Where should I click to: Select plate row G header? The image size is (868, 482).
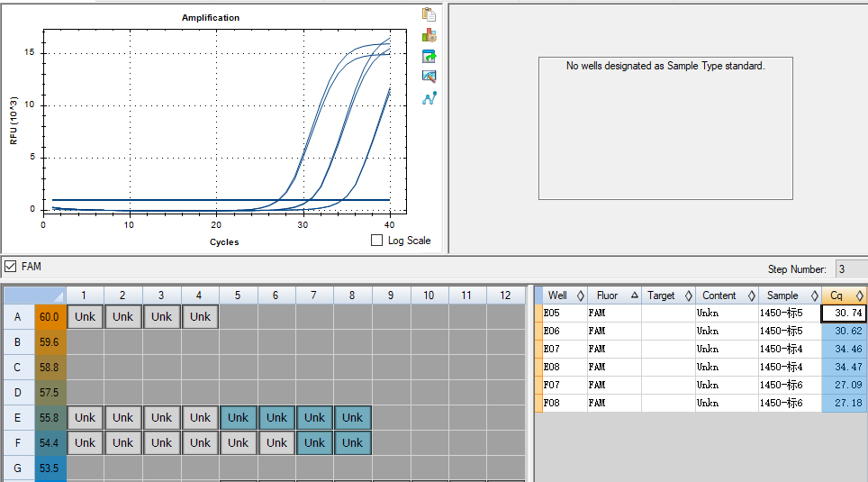18,468
